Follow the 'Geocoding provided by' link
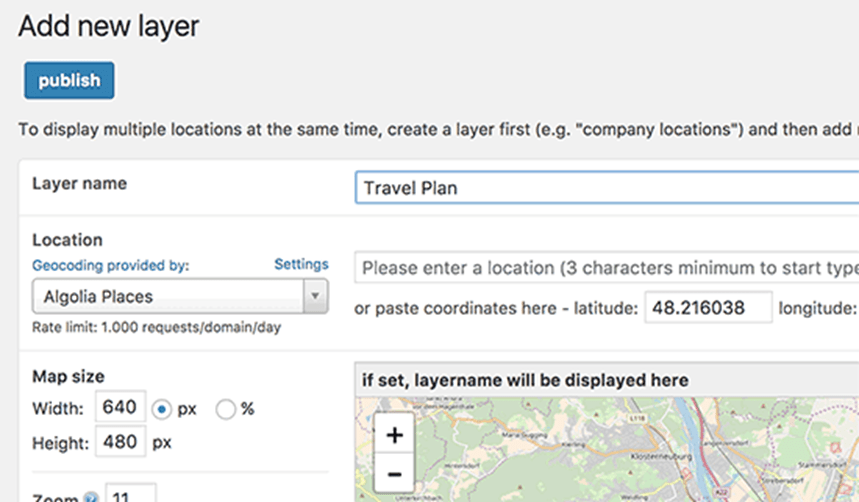This screenshot has width=859, height=502. point(110,266)
